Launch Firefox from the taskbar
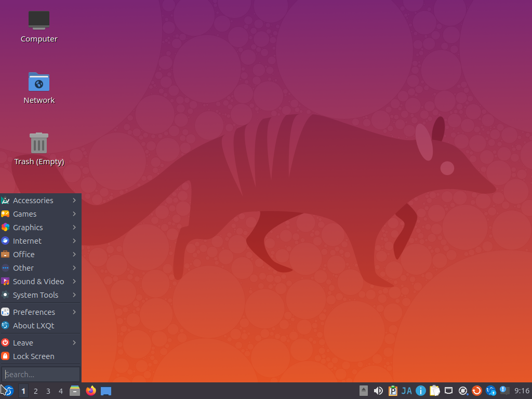This screenshot has height=399, width=532. coord(91,391)
